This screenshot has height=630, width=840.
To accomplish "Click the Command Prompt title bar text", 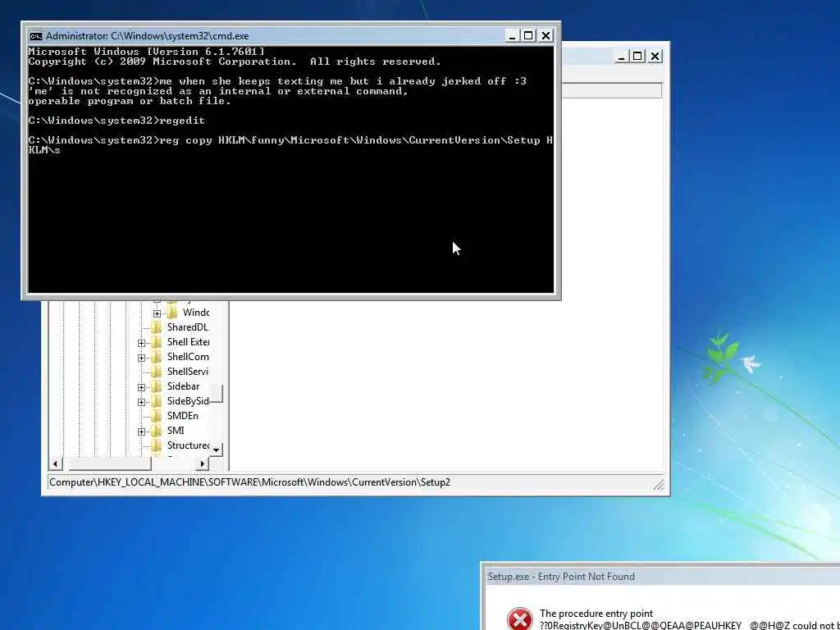I will [148, 36].
